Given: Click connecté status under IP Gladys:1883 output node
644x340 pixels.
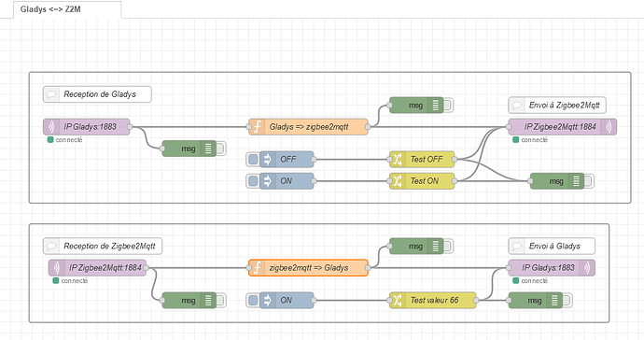Looking at the screenshot, I should [x=530, y=281].
